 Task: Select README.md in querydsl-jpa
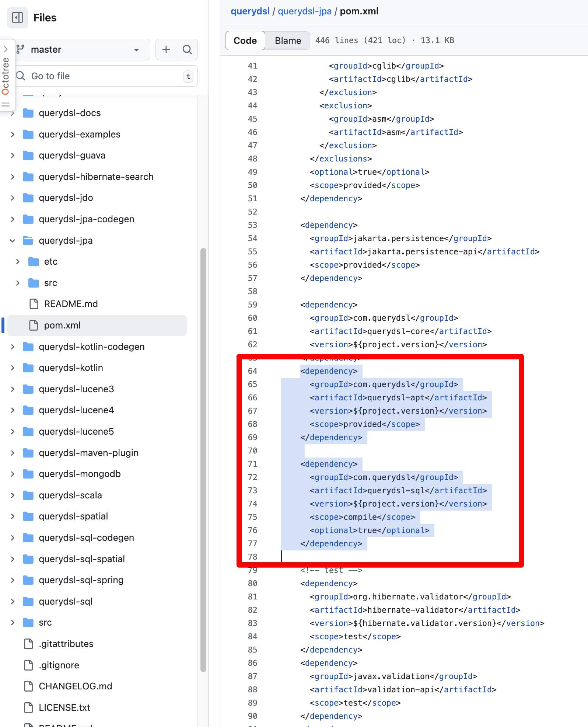pos(71,304)
